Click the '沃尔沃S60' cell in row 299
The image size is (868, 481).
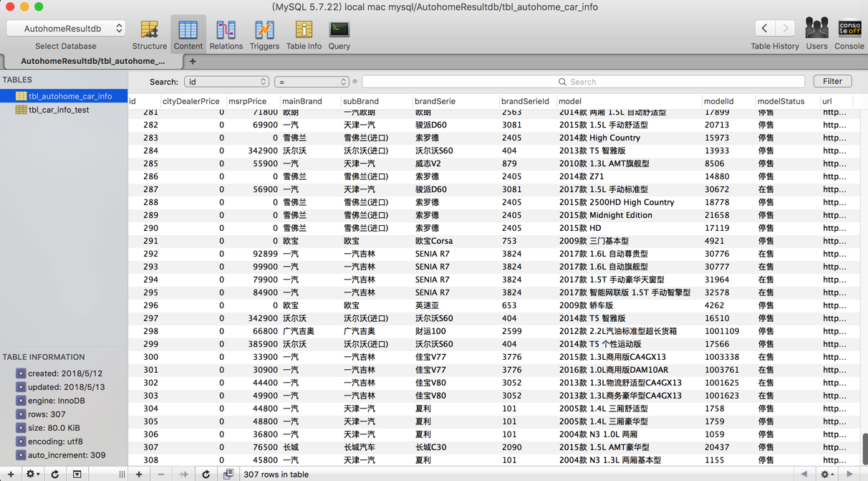tap(434, 344)
